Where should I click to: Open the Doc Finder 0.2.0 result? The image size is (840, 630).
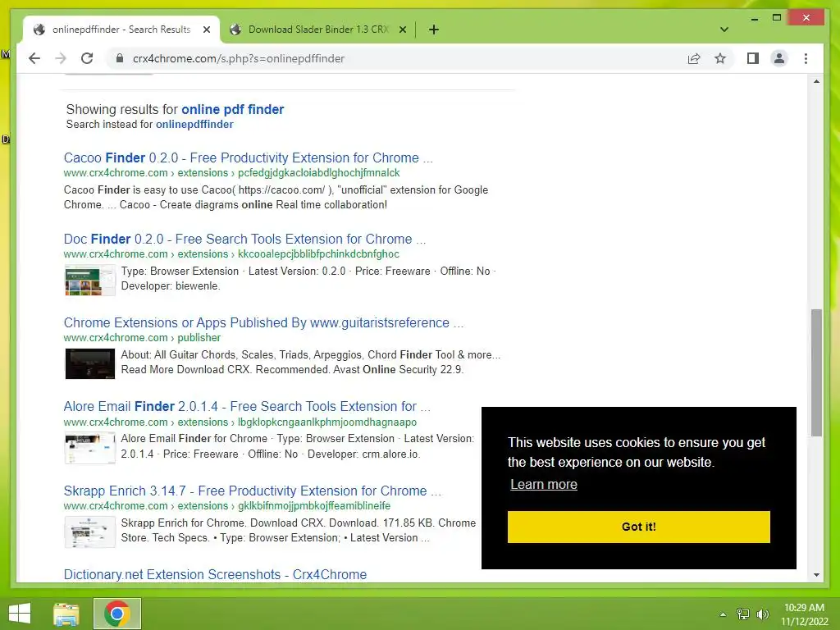pos(244,239)
